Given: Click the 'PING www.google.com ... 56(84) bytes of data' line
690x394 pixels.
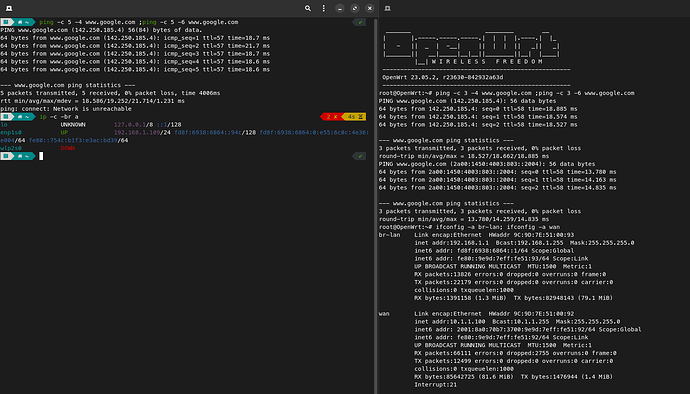Looking at the screenshot, I should click(x=101, y=30).
